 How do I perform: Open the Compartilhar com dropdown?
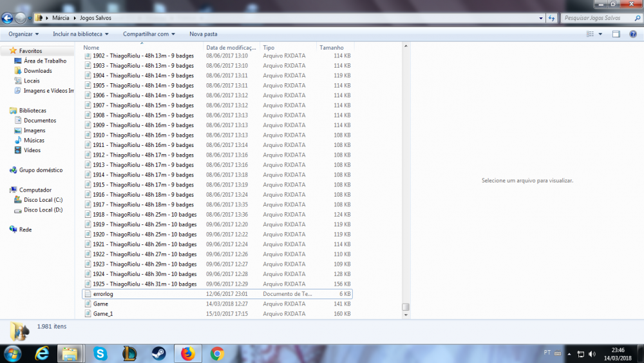(149, 34)
